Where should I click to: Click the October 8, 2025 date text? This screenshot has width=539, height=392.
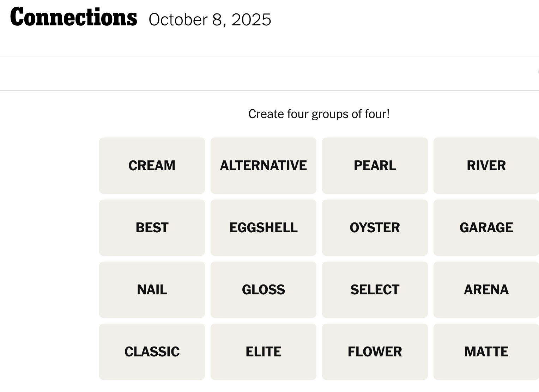(210, 20)
